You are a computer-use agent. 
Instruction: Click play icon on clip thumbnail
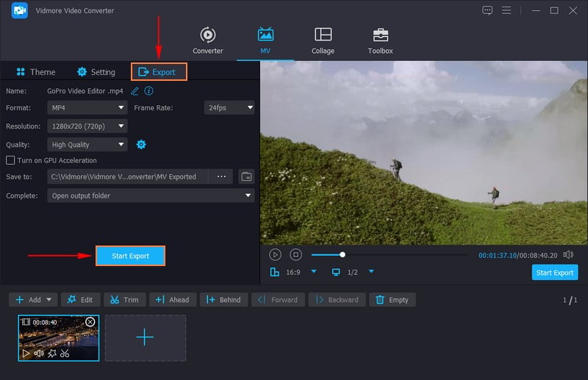coord(26,354)
